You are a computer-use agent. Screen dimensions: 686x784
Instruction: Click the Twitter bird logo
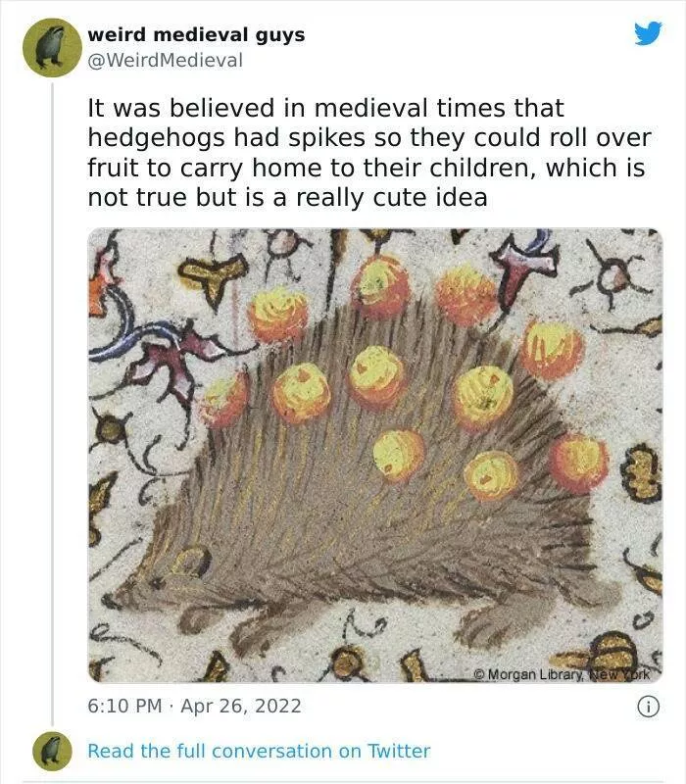648,33
